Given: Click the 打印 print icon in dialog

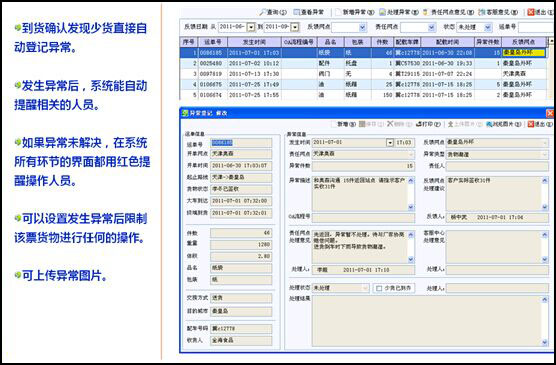Looking at the screenshot, I should coord(428,124).
